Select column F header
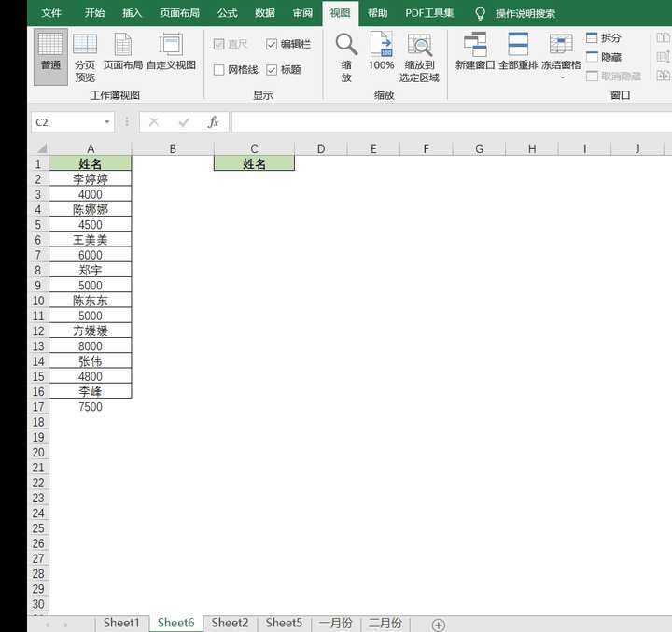 point(426,148)
